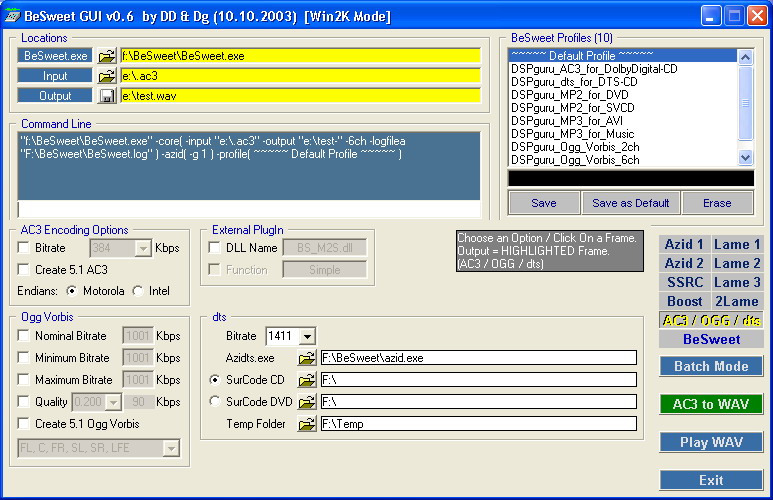Click the Play WAV button
The width and height of the screenshot is (773, 500).
click(x=711, y=442)
